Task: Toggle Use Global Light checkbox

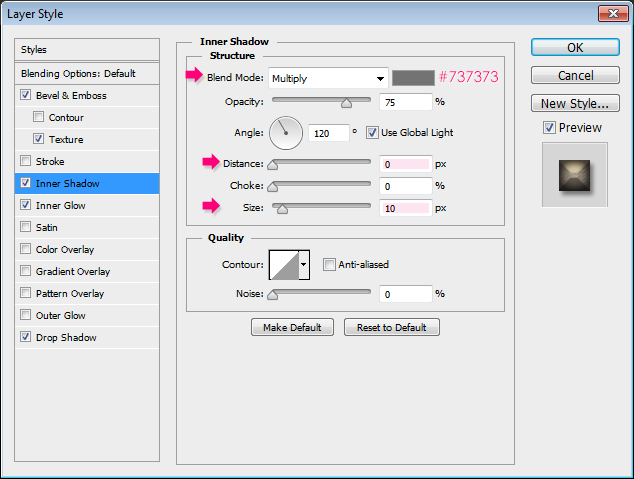Action: 372,133
